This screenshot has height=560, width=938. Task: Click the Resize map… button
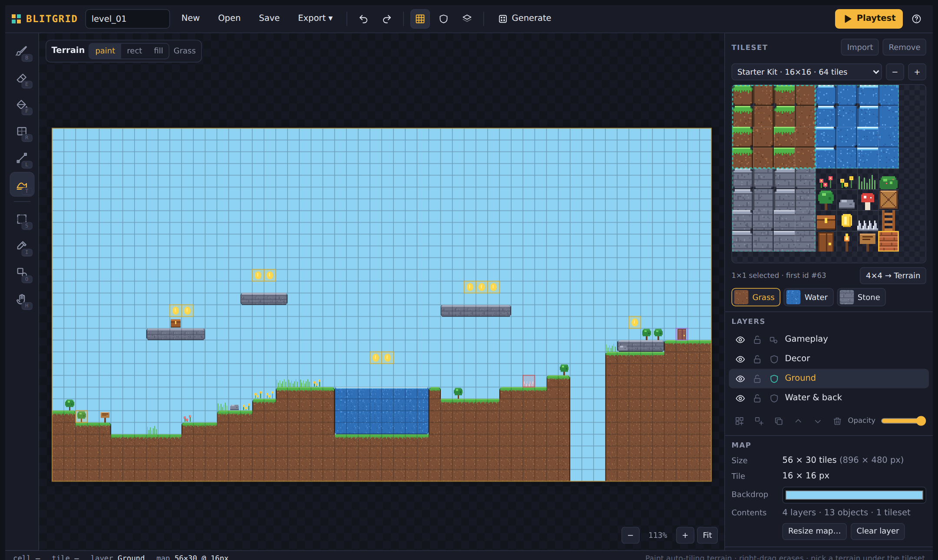[814, 531]
